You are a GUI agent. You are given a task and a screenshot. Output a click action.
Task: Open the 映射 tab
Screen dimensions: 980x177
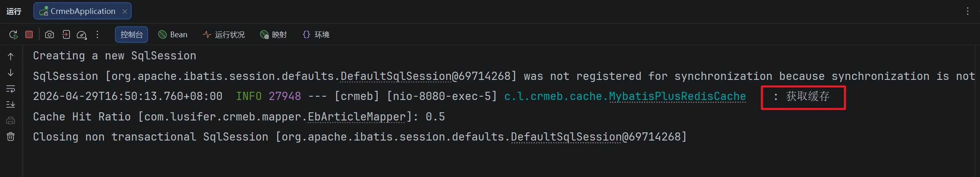(x=273, y=34)
